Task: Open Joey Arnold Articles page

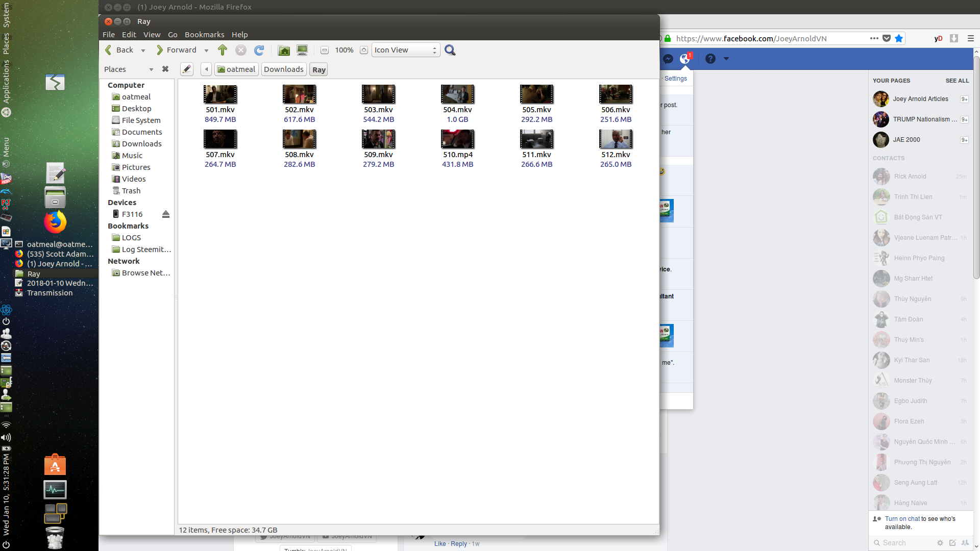Action: 921,99
